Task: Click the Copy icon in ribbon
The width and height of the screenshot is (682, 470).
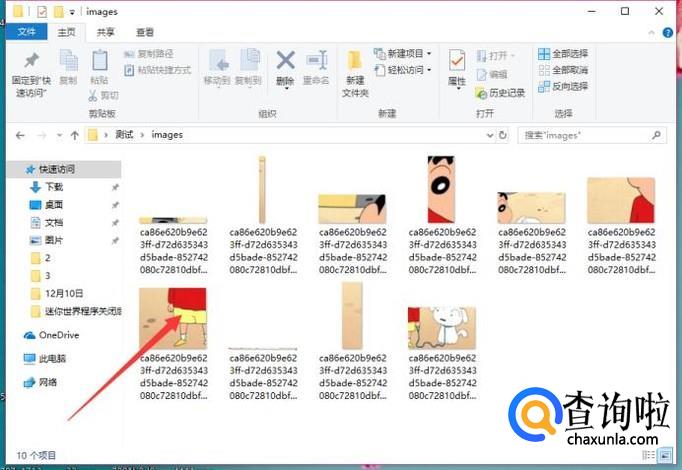Action: click(68, 60)
